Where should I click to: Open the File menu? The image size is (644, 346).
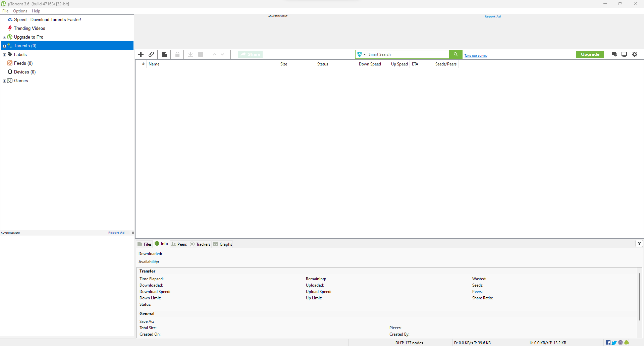coord(5,11)
